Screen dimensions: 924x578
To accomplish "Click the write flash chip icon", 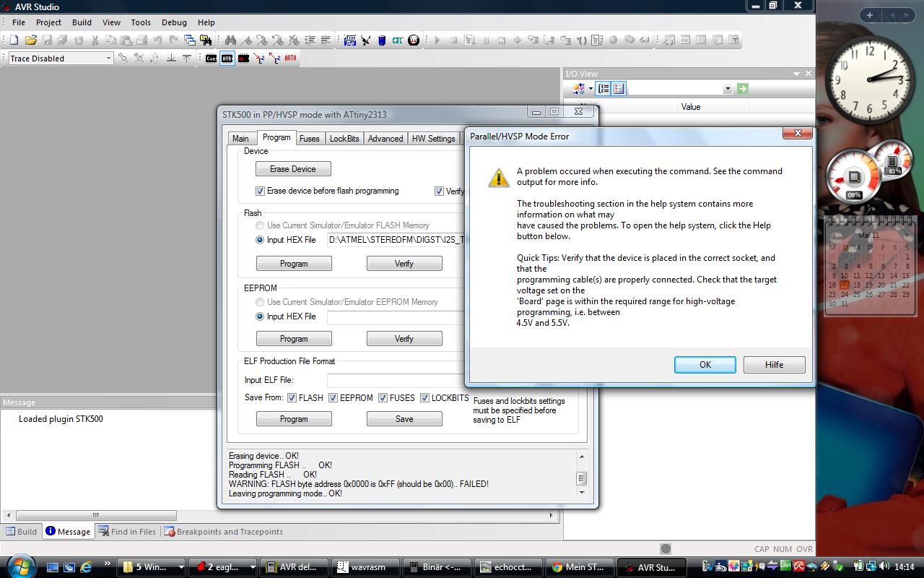I will click(x=244, y=59).
